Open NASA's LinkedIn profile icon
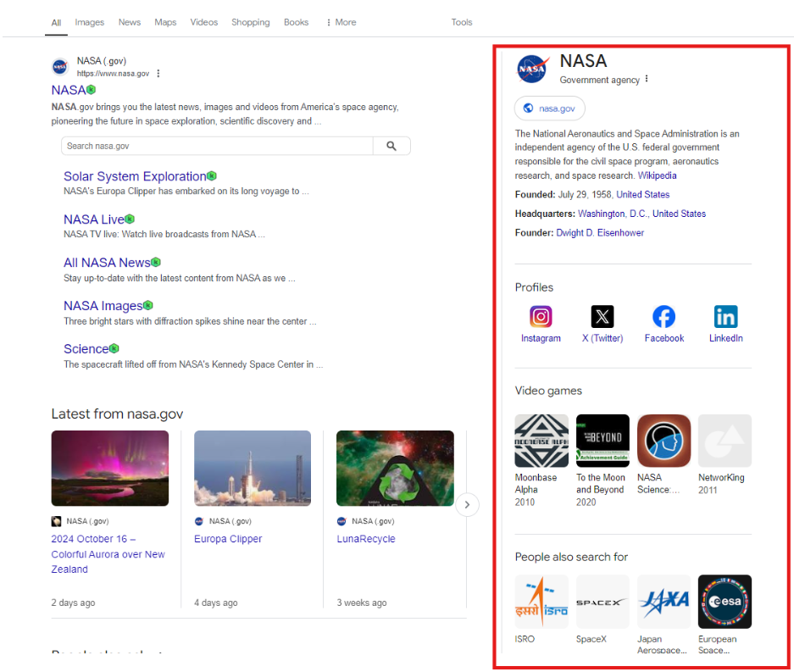The height and width of the screenshot is (672, 794). (725, 316)
